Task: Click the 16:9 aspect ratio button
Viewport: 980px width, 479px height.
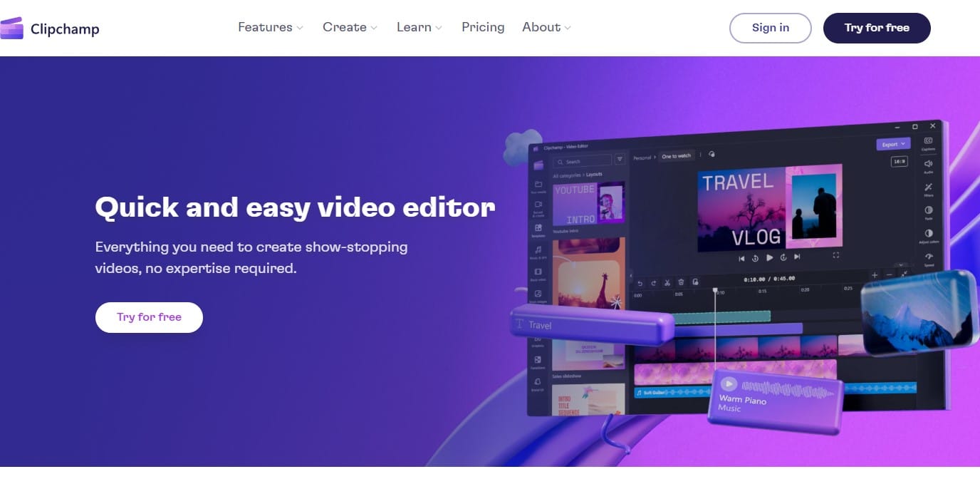Action: (x=900, y=162)
